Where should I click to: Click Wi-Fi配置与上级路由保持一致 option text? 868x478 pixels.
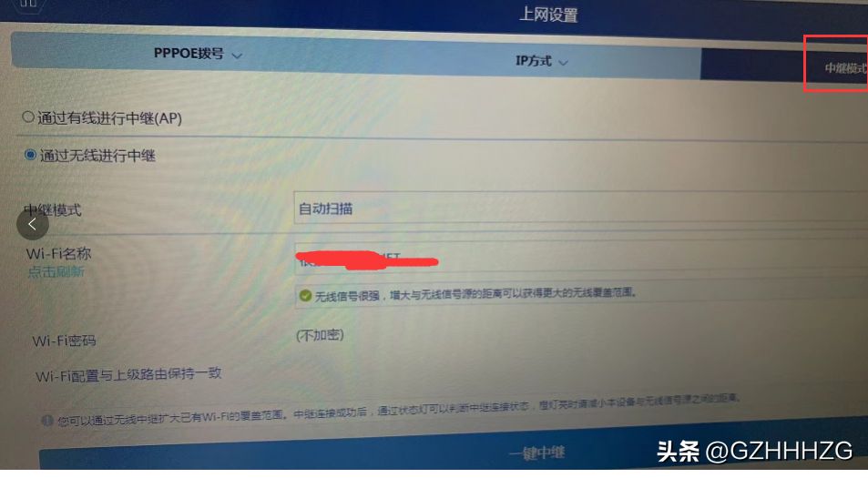(128, 374)
